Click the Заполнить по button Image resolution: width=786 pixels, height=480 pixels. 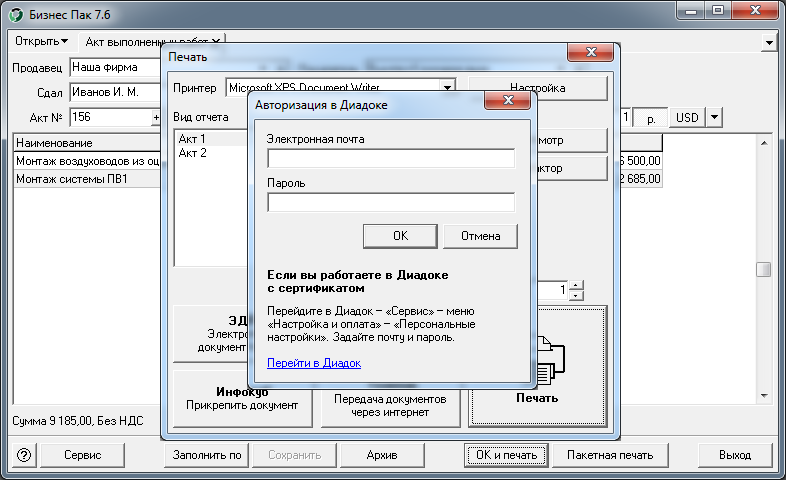207,455
